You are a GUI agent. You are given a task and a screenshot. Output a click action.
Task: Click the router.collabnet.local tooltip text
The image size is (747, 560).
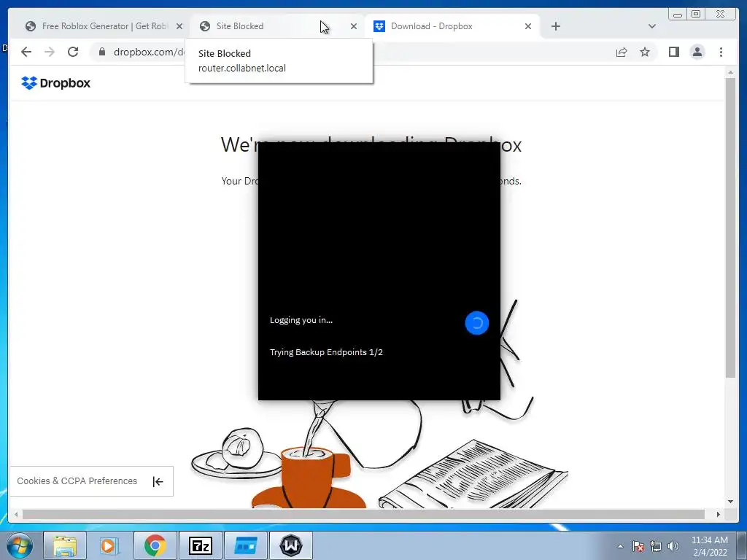coord(242,68)
